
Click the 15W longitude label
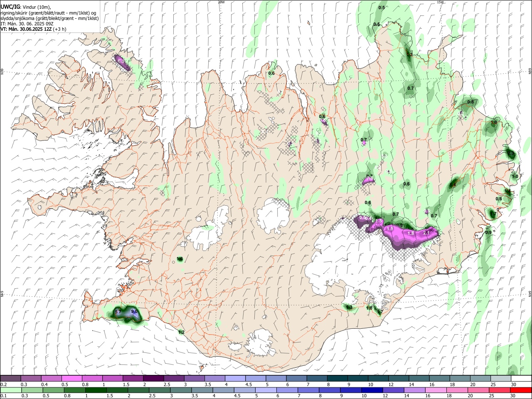(x=440, y=2)
